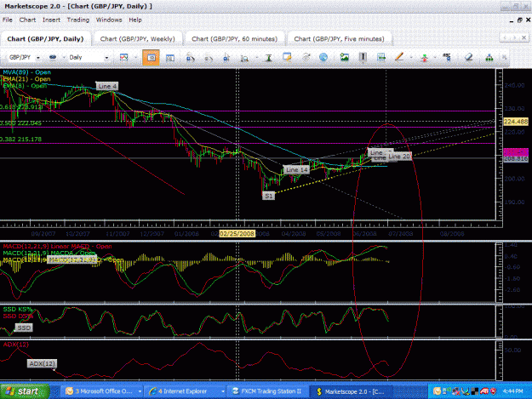Click the SSD indicator label box

tap(24, 328)
